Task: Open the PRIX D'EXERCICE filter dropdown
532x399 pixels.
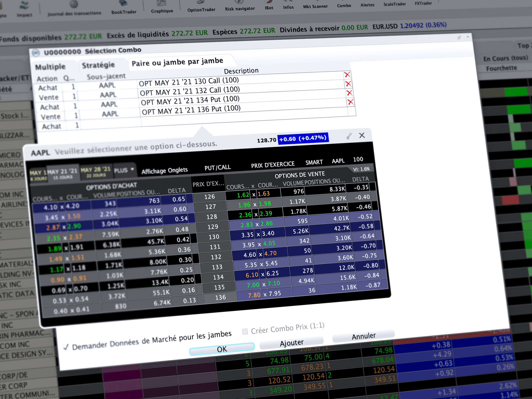Action: pos(273,165)
